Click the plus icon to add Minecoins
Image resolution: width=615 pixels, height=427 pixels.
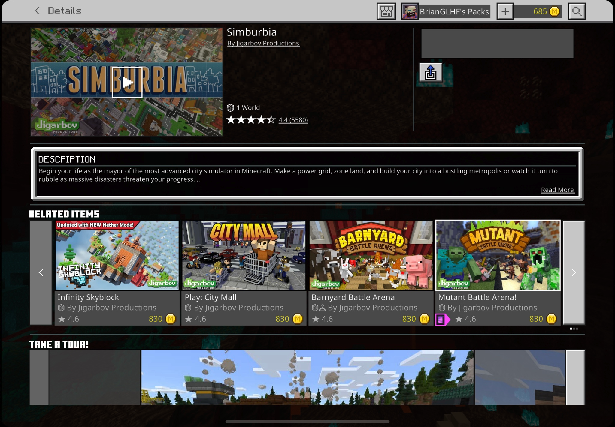pos(504,11)
